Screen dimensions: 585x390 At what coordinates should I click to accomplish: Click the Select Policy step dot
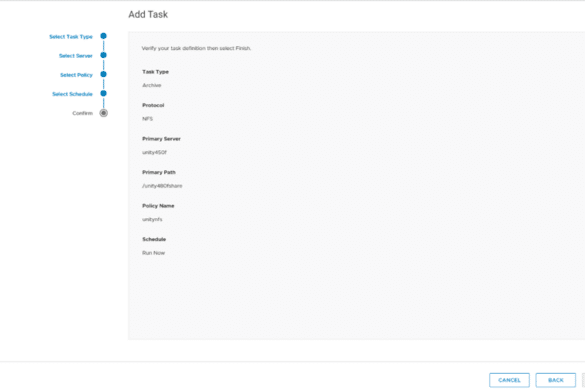point(103,74)
